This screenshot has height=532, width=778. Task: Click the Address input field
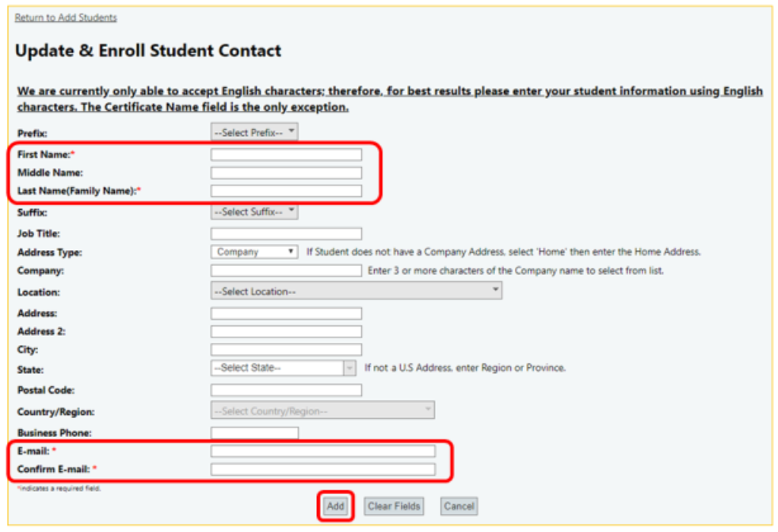coord(286,313)
